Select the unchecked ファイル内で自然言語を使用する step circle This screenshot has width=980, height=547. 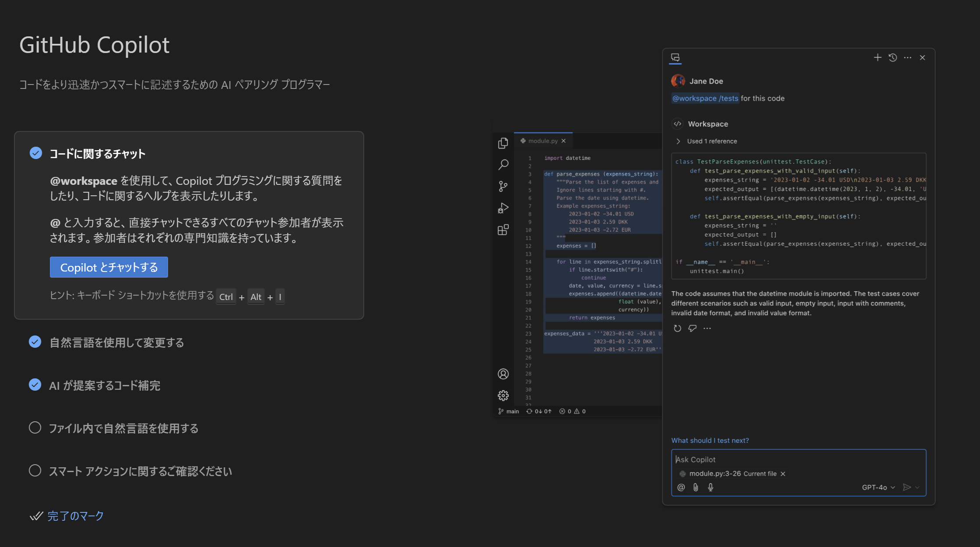tap(35, 427)
